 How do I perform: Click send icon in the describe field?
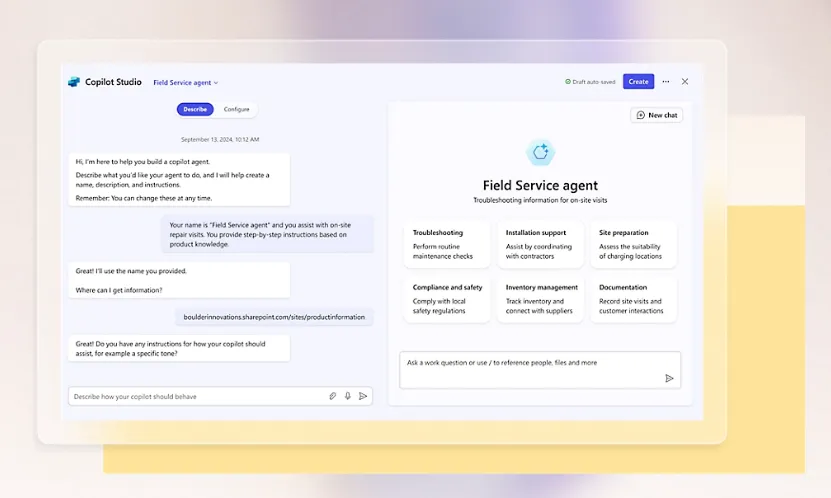tap(363, 396)
